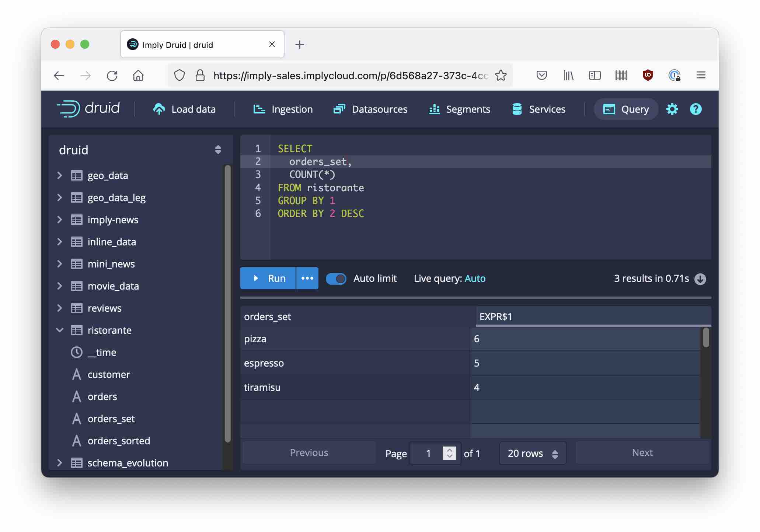The height and width of the screenshot is (532, 760).
Task: Expand the geo_data datasource
Action: (x=60, y=175)
